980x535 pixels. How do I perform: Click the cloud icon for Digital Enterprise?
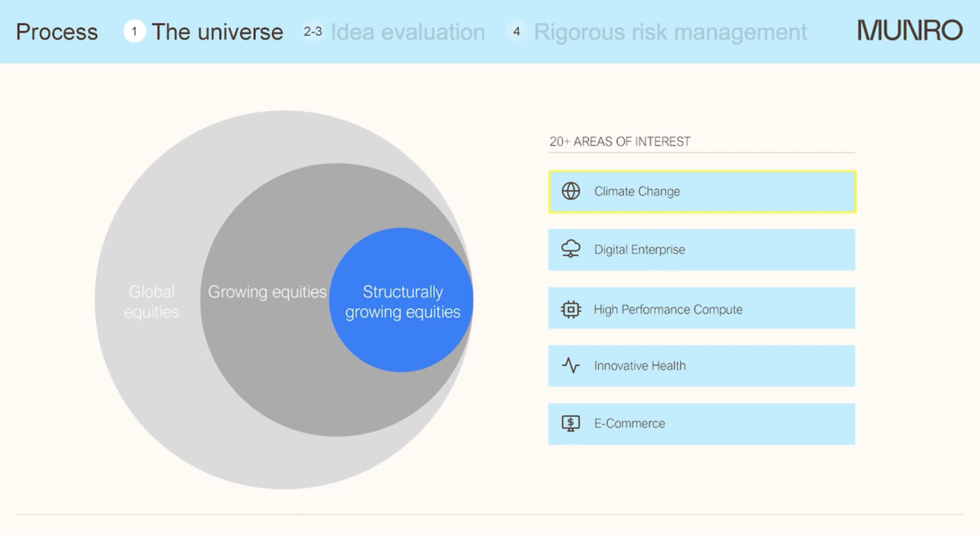571,249
